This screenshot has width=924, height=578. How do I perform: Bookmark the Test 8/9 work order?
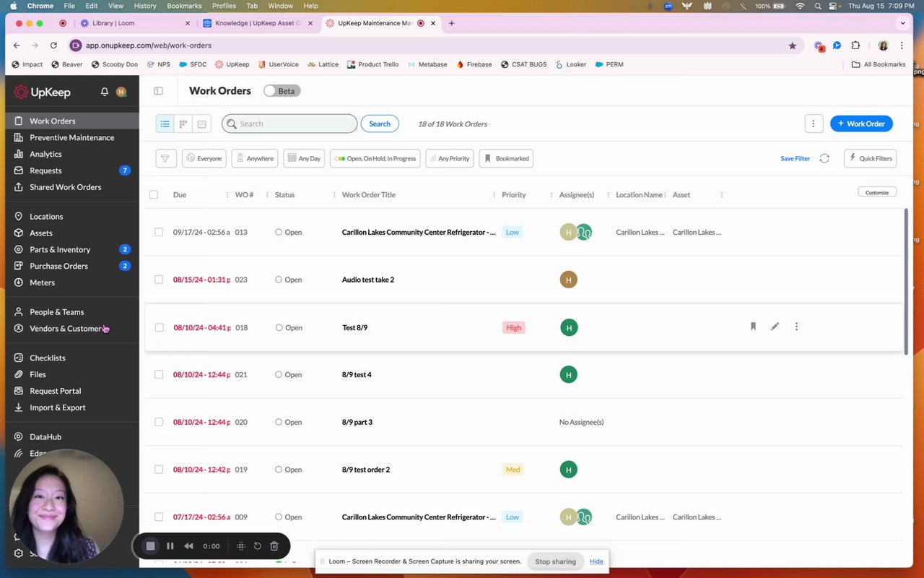pos(753,327)
